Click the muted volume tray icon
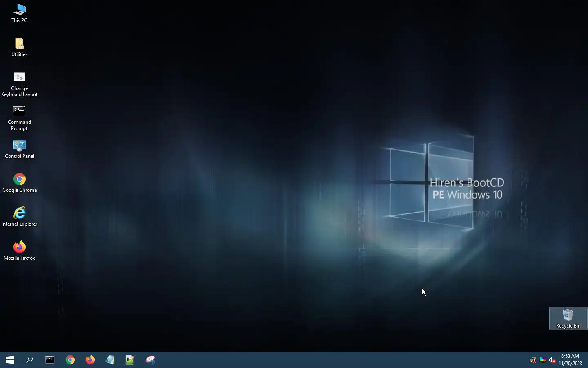 click(552, 360)
